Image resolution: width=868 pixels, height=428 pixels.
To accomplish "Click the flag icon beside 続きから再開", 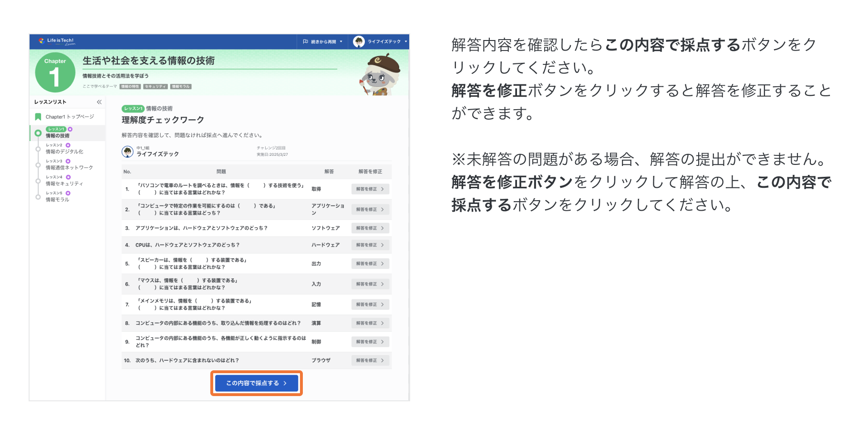I will tap(305, 41).
